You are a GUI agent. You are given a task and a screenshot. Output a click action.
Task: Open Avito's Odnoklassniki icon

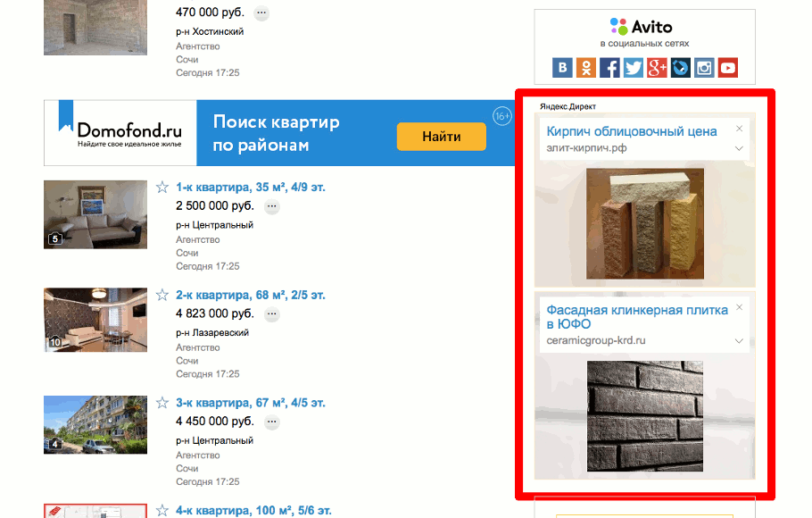(x=586, y=67)
